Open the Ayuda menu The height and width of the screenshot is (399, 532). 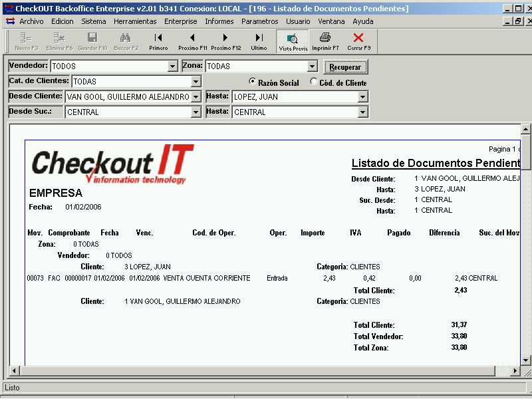click(362, 21)
